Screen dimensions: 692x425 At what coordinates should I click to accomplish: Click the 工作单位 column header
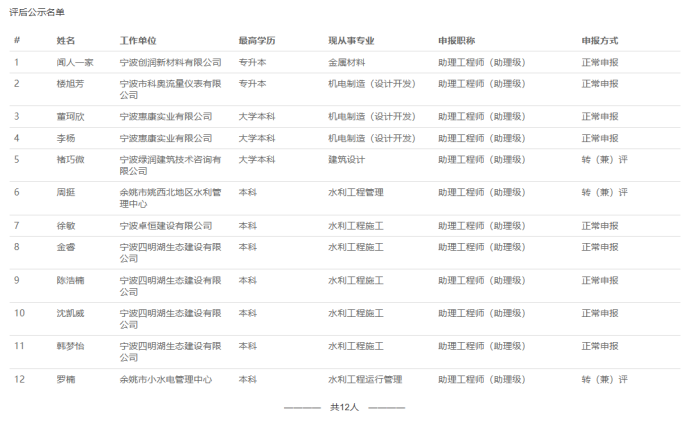point(137,41)
